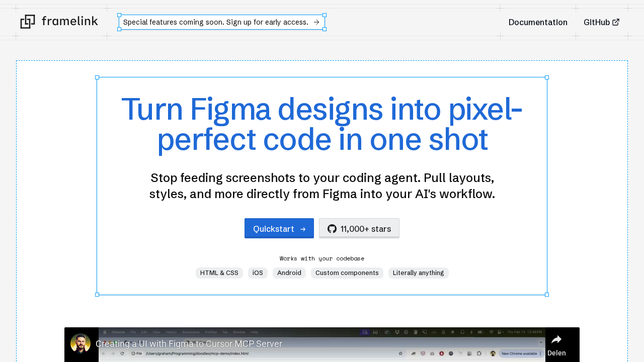Click the external-link icon beside GitHub
The height and width of the screenshot is (362, 644).
[617, 22]
